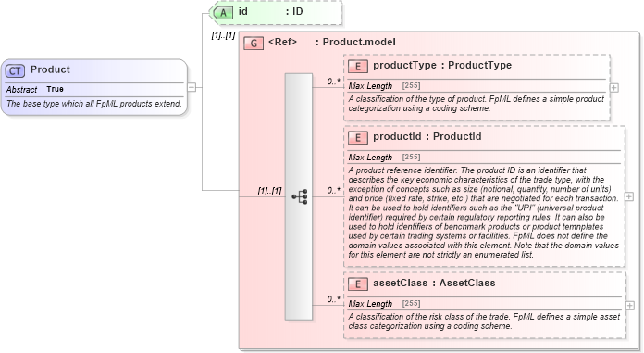Click the E element icon of assetClass
Screen dimensions: 644x353
click(358, 284)
